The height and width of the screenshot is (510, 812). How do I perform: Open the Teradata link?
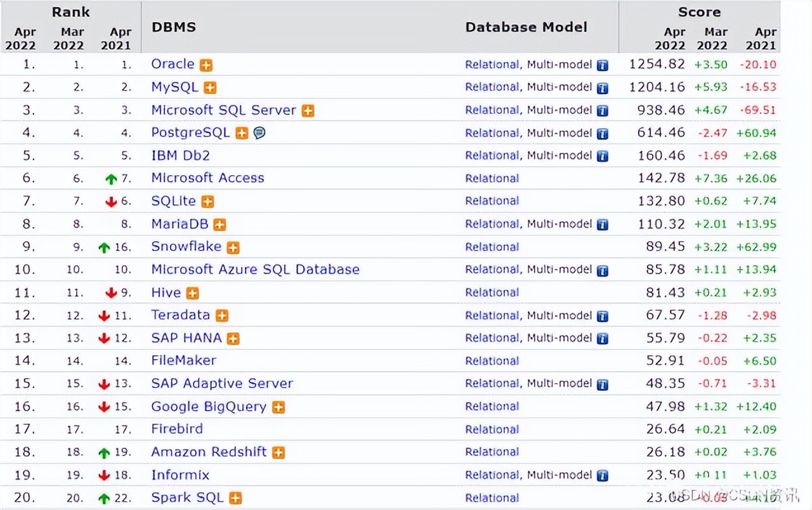pyautogui.click(x=181, y=315)
